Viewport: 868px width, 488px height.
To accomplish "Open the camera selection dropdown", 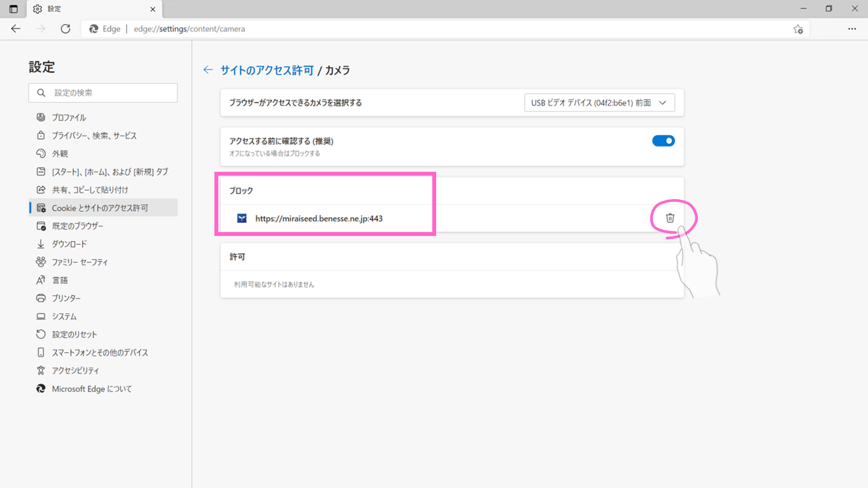I will tap(599, 103).
